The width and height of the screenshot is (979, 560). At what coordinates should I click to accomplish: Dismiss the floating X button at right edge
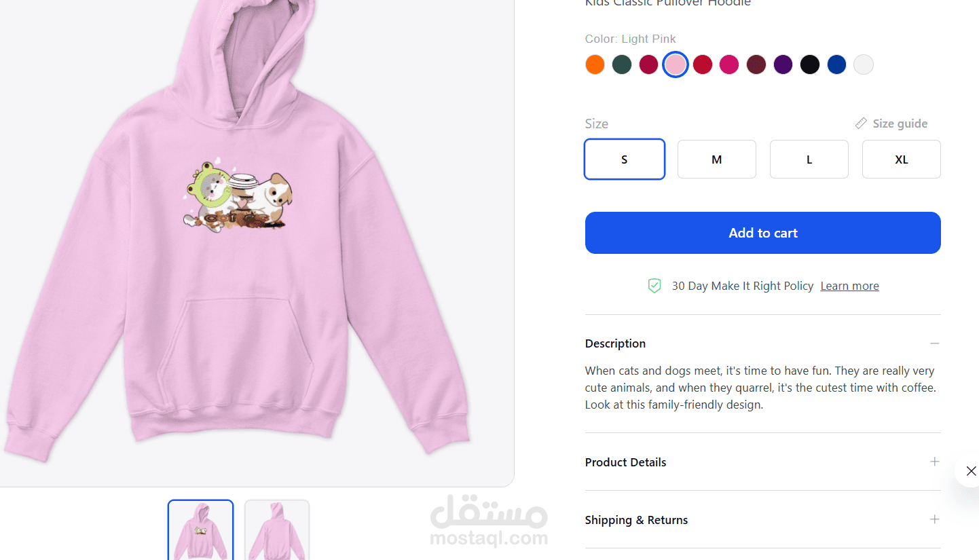click(x=971, y=471)
